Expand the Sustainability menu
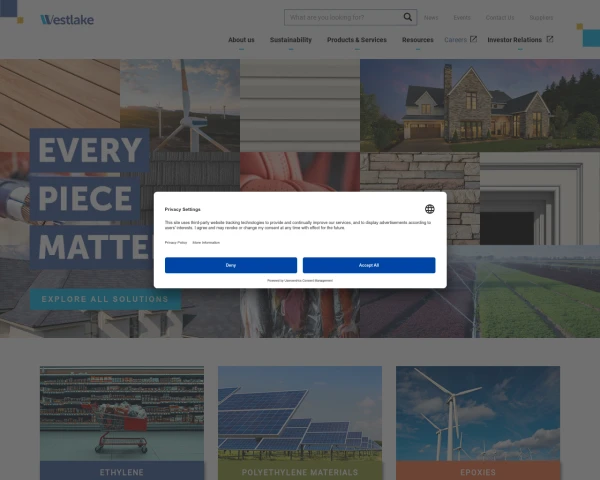The height and width of the screenshot is (480, 600). 291,40
